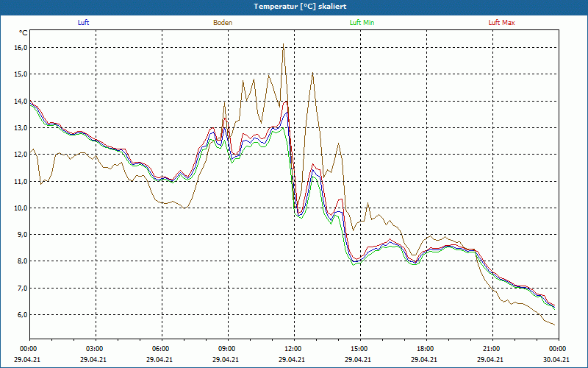Select the brown 'Boden' legend label
Viewport: 588px width, 368px height.
coord(223,23)
